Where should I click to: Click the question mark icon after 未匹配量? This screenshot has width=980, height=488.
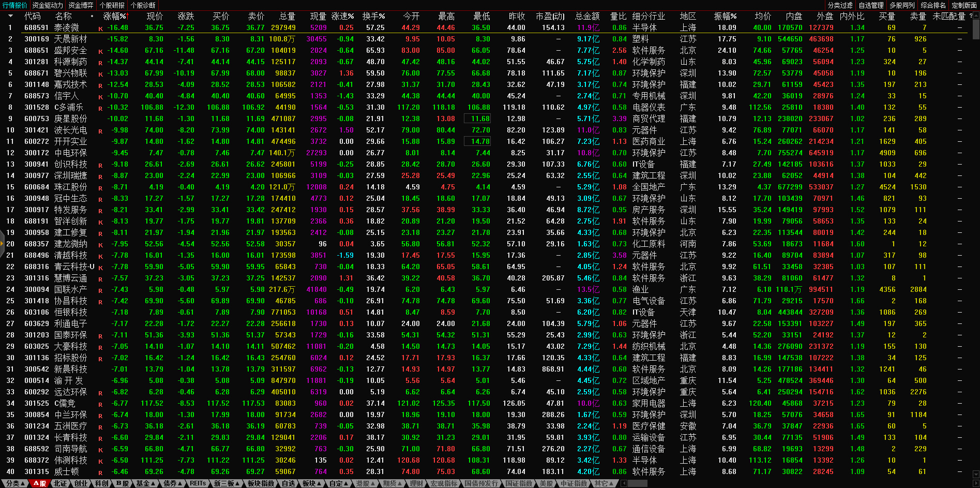[x=971, y=16]
